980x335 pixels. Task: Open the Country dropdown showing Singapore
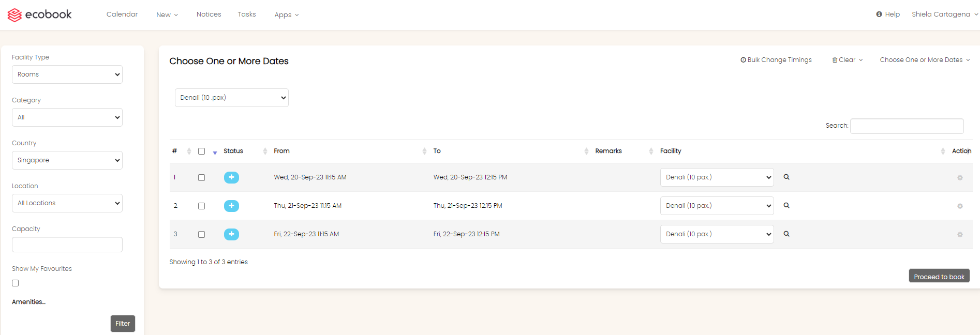click(x=67, y=160)
